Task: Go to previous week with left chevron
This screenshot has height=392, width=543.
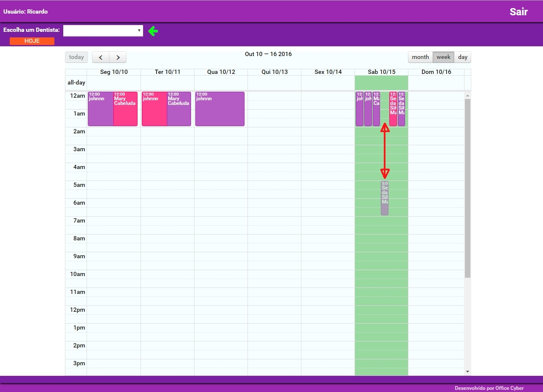Action: 101,57
